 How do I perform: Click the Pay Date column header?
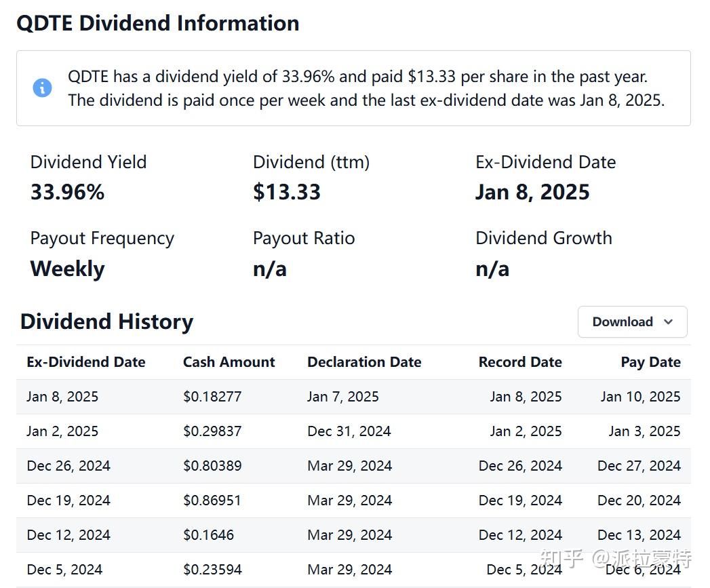(650, 362)
